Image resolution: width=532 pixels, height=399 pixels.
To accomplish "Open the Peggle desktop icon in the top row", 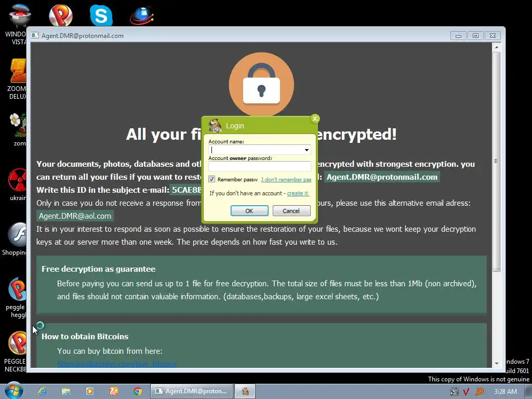I will click(61, 15).
